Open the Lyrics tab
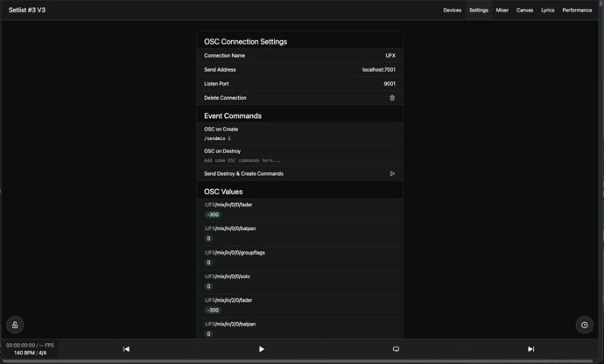604x364 pixels. click(x=547, y=10)
